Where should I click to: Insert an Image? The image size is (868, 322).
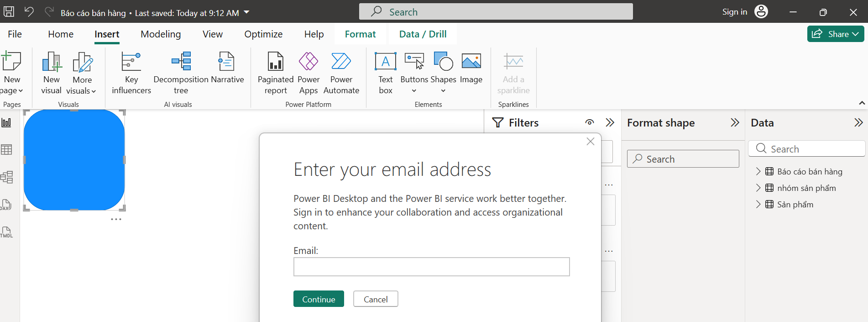[x=471, y=68]
